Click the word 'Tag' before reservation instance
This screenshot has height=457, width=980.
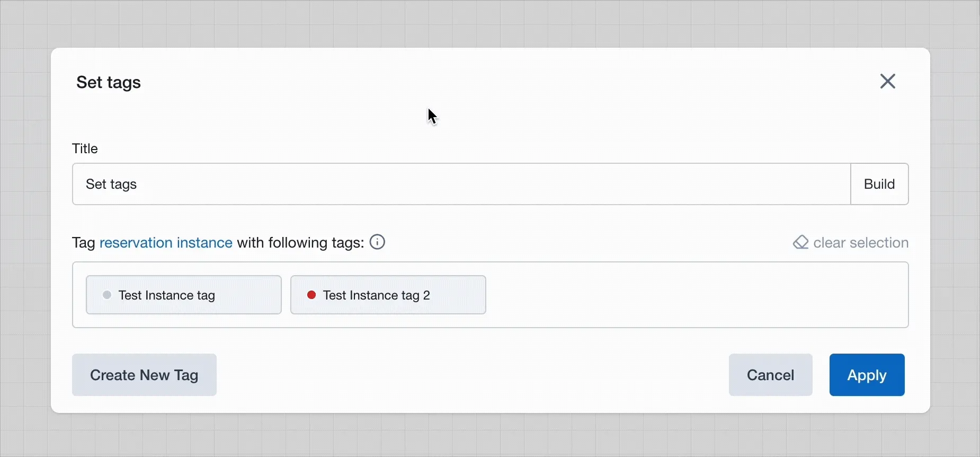pyautogui.click(x=83, y=243)
